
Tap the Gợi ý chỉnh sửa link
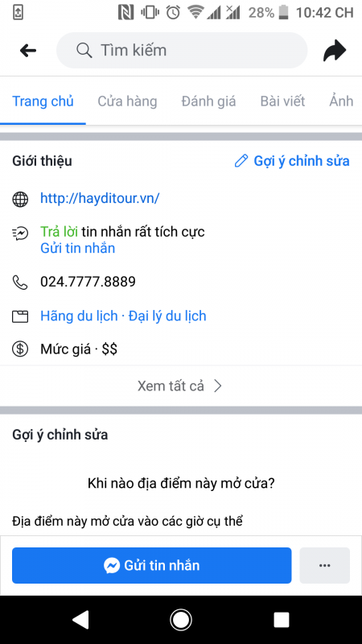click(301, 160)
